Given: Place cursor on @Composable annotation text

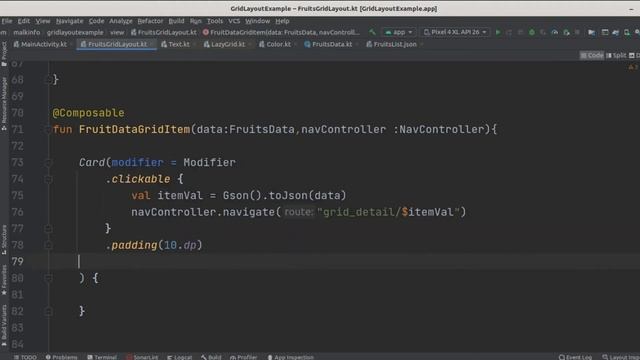Looking at the screenshot, I should pyautogui.click(x=89, y=113).
